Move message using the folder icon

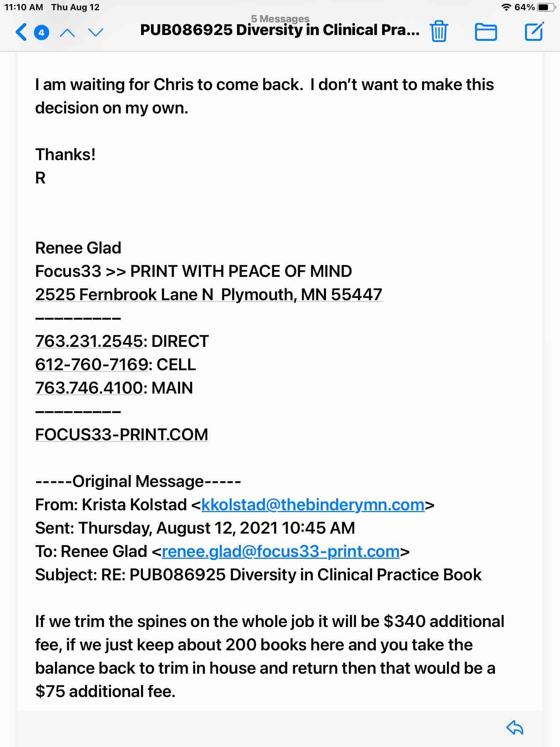486,32
